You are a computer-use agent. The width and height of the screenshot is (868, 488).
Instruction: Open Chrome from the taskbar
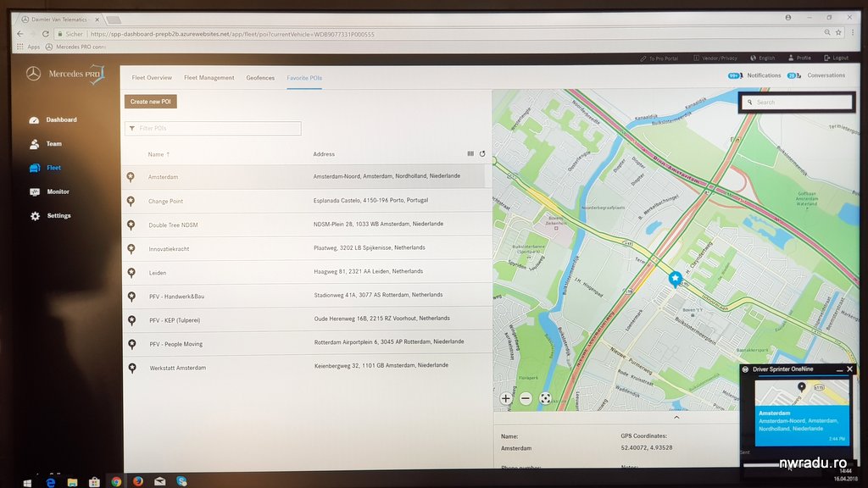click(x=116, y=482)
